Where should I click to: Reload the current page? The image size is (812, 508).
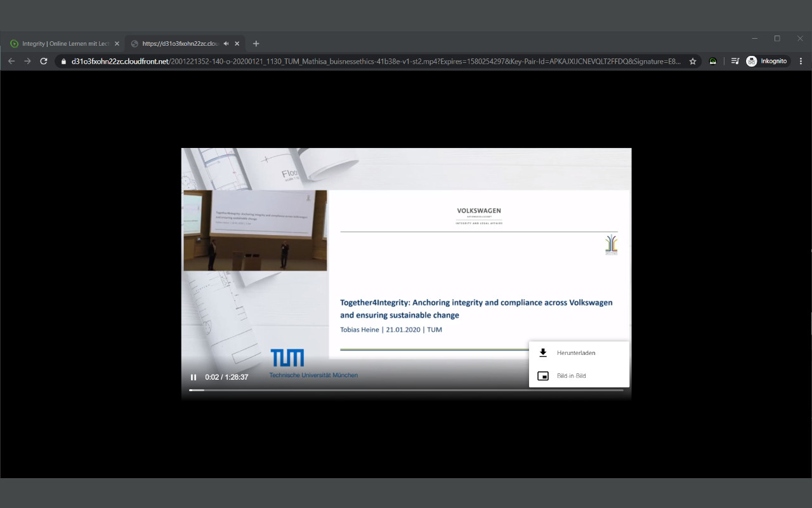[x=44, y=61]
